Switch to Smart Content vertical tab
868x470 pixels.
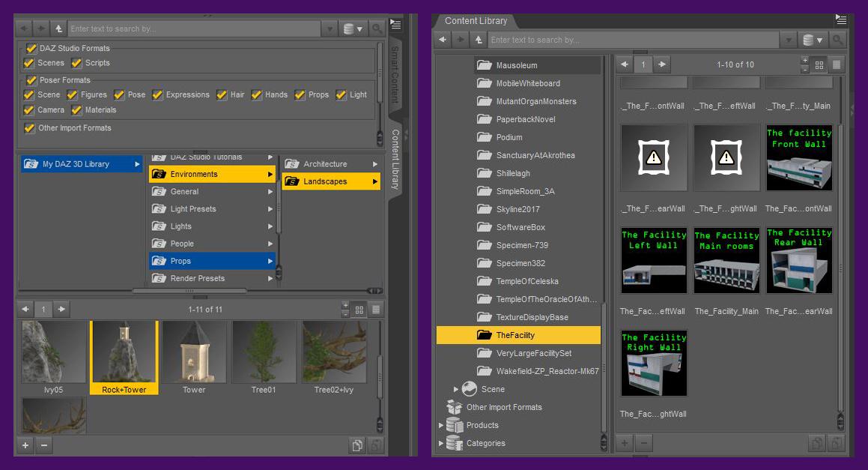tap(395, 75)
